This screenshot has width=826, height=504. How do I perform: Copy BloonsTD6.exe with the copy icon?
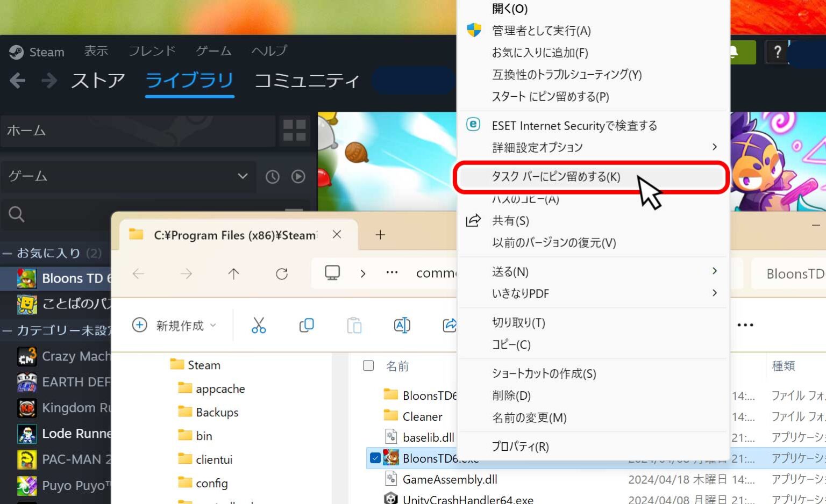click(306, 325)
